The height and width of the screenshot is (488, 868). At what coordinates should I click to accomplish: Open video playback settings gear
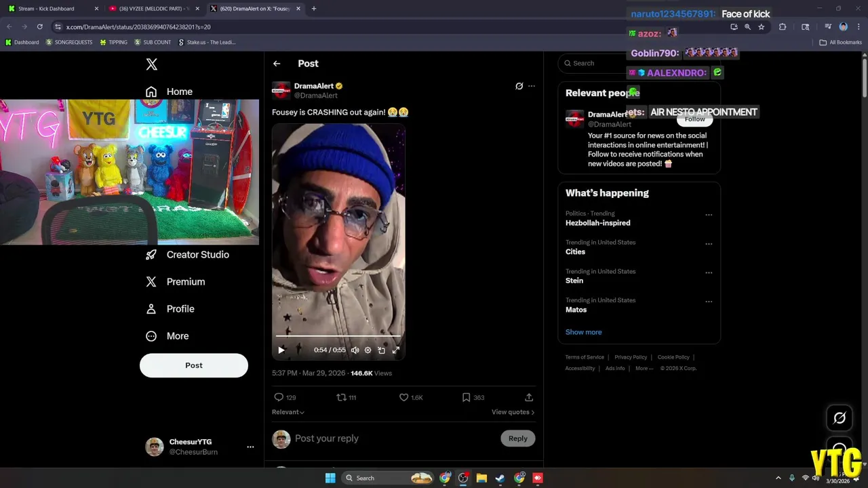368,350
